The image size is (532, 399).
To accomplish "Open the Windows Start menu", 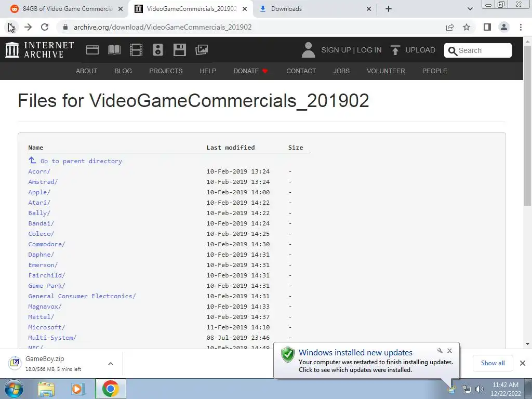I will point(14,389).
